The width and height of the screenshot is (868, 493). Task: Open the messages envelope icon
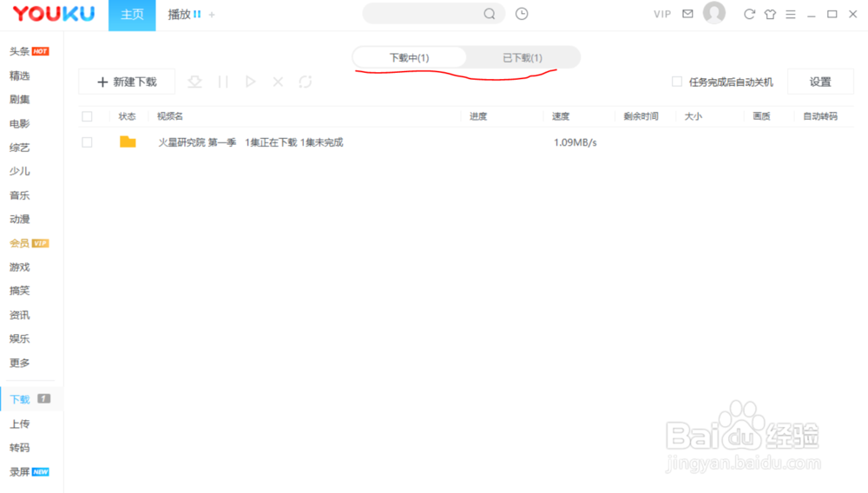coord(687,14)
